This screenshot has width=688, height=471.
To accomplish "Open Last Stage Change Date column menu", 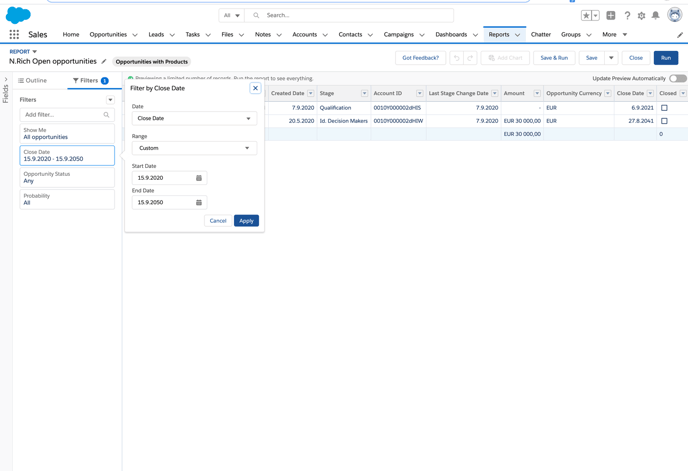I will (494, 93).
